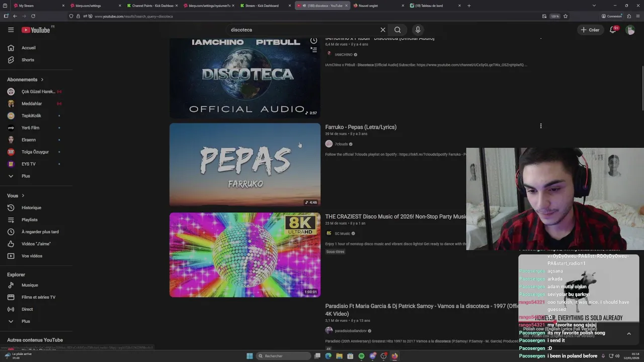
Task: Go to the YouTube logo home
Action: tap(36, 30)
